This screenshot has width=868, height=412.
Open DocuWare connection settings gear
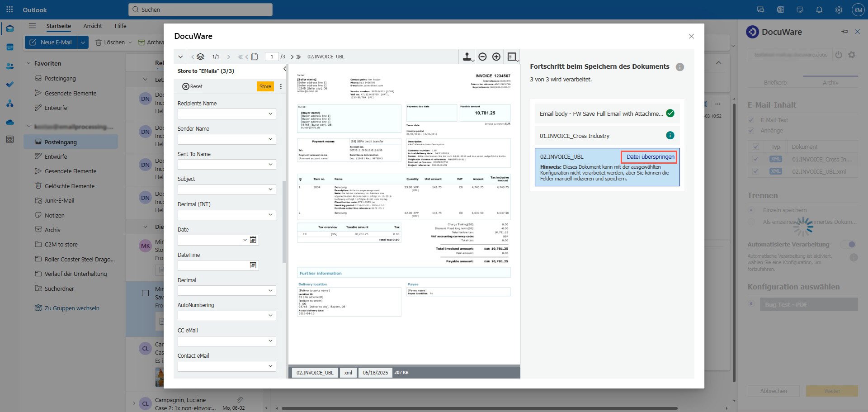point(853,54)
